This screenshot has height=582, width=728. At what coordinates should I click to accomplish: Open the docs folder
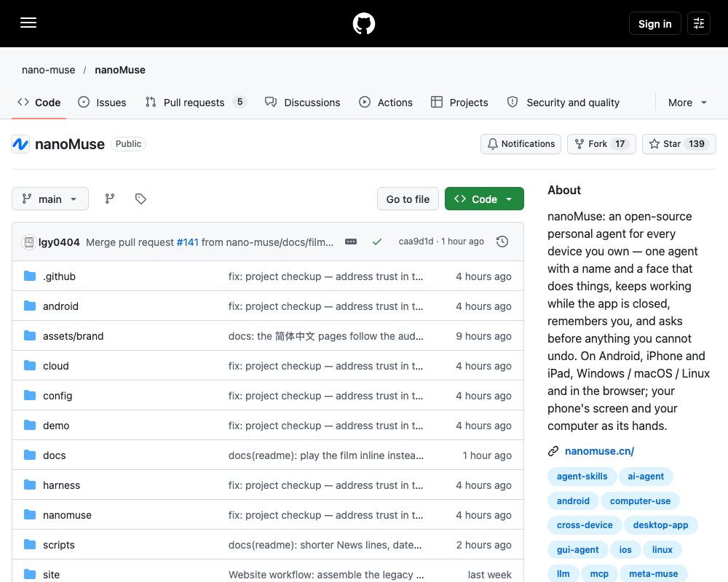click(55, 455)
